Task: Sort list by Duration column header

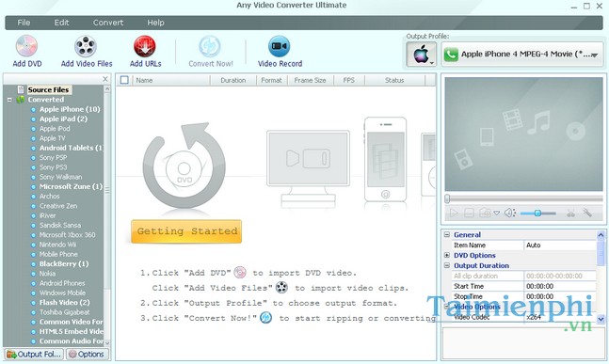Action: tap(233, 80)
